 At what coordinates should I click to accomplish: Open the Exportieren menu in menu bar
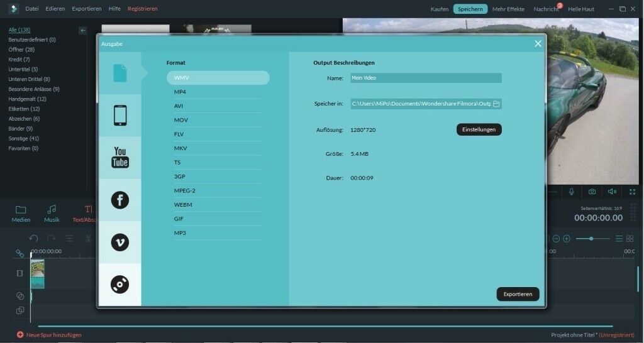87,9
